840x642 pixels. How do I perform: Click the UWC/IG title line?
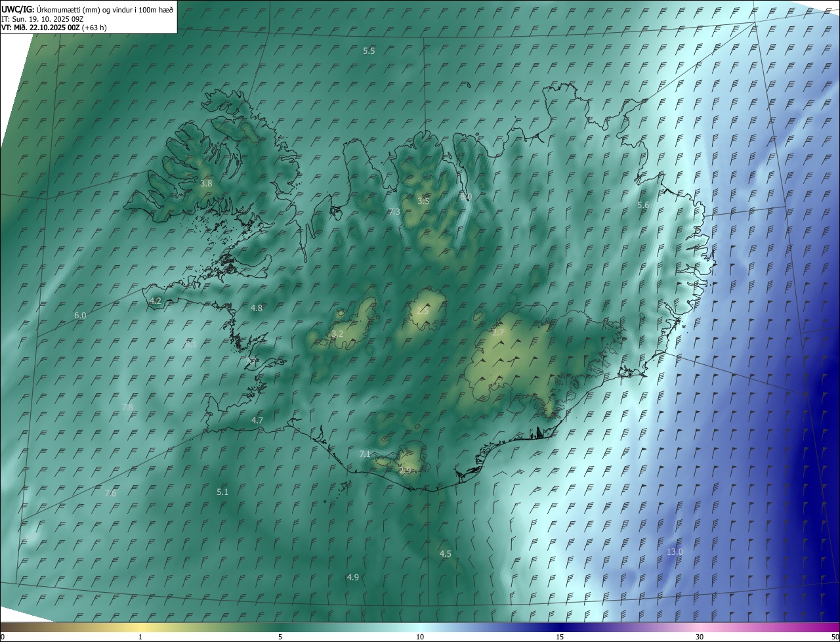[x=87, y=9]
